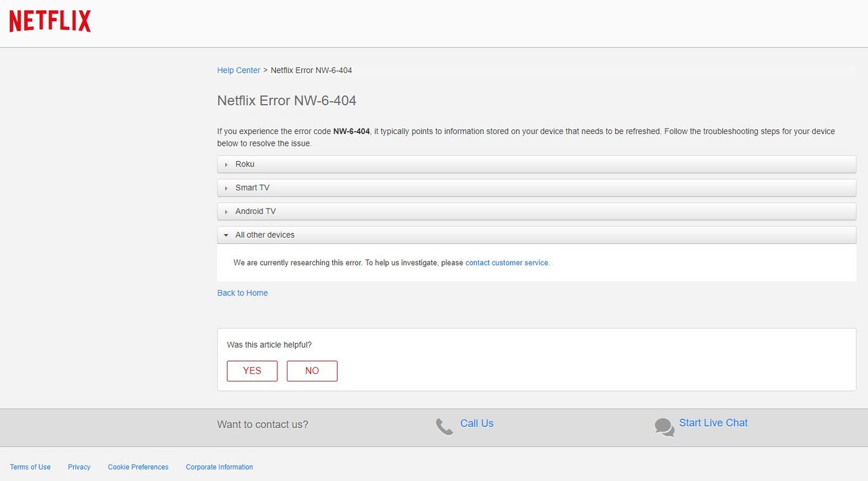Click the 'Was this article helpful?' text

(269, 345)
